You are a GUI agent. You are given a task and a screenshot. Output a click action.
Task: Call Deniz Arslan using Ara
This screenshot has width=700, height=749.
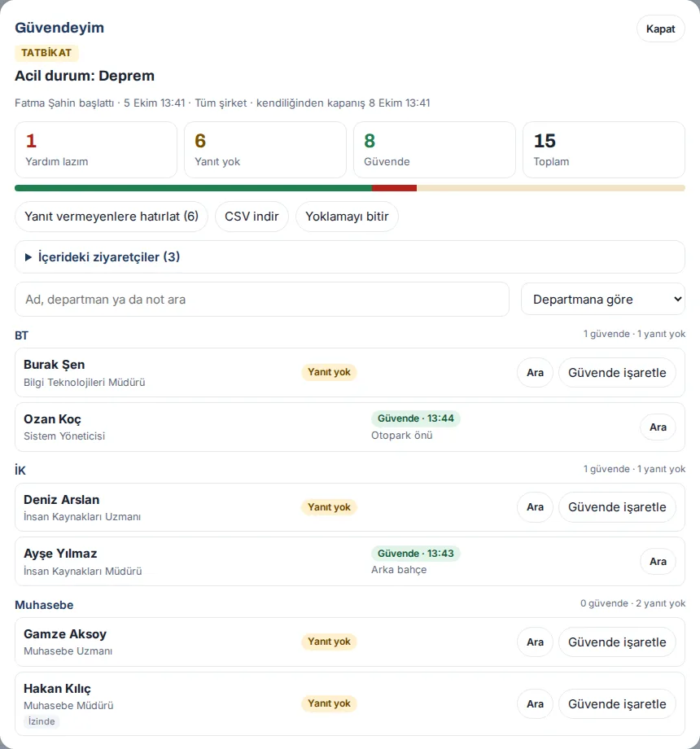point(535,507)
